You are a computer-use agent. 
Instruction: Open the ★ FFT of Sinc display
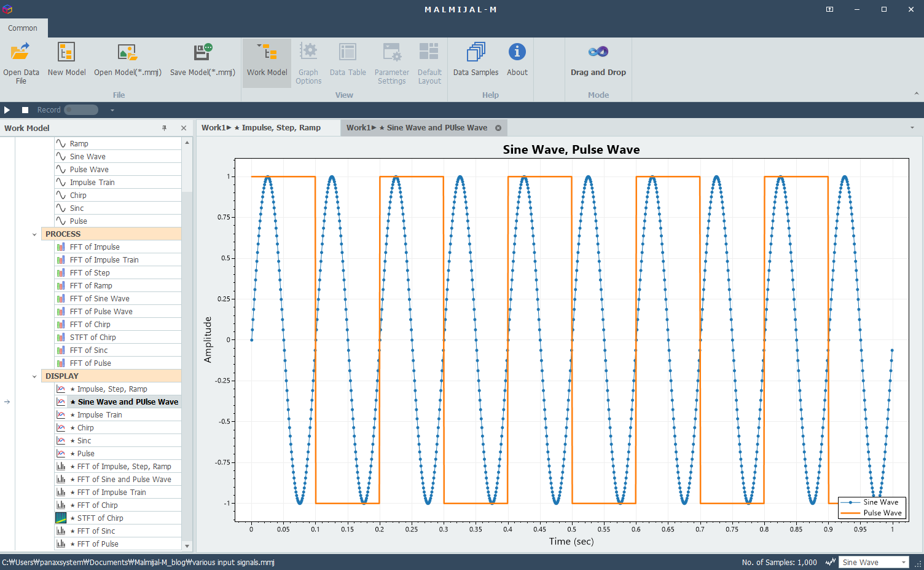118,531
